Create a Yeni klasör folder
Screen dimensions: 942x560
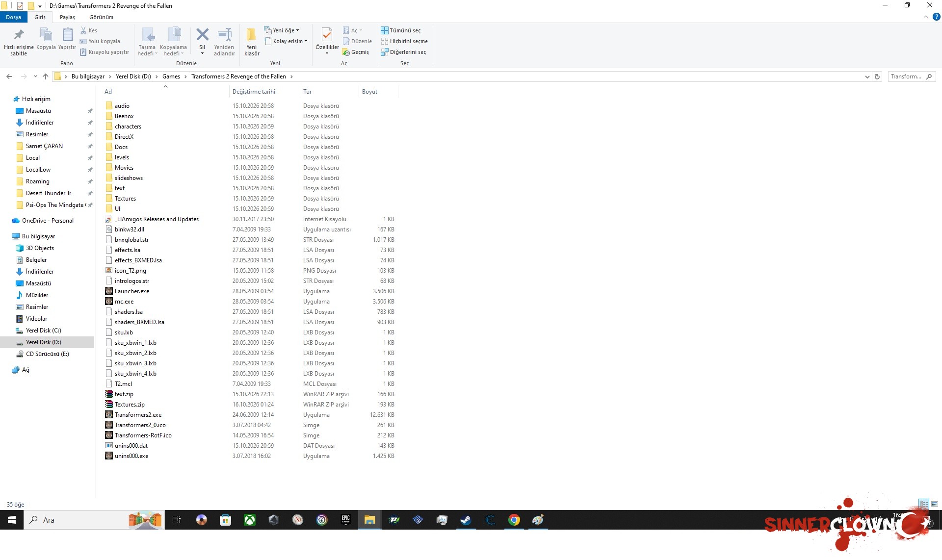(252, 41)
